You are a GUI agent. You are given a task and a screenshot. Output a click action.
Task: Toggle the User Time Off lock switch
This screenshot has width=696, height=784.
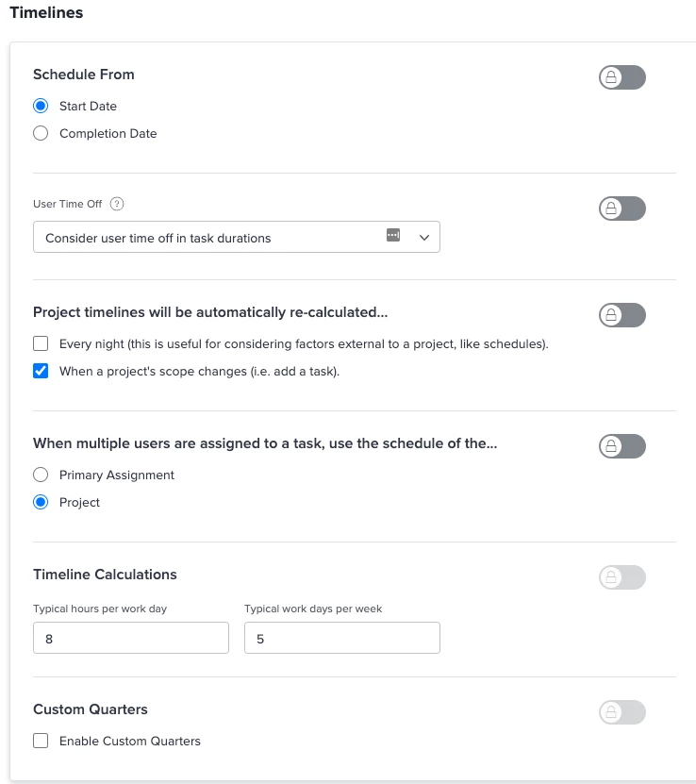pyautogui.click(x=621, y=209)
